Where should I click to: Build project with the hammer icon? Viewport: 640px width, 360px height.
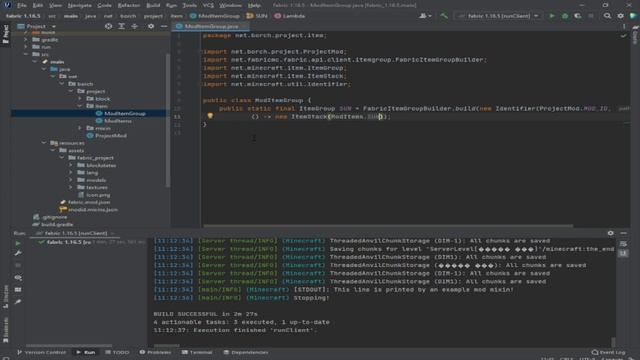click(444, 16)
